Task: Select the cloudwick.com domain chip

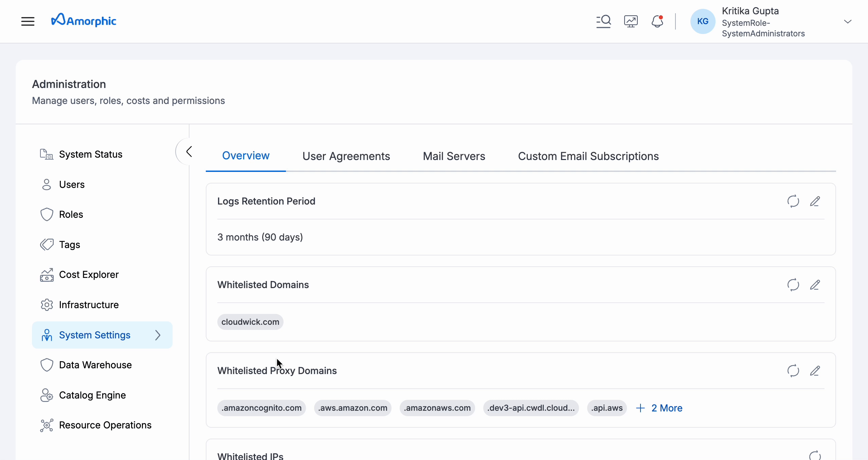Action: (x=250, y=322)
